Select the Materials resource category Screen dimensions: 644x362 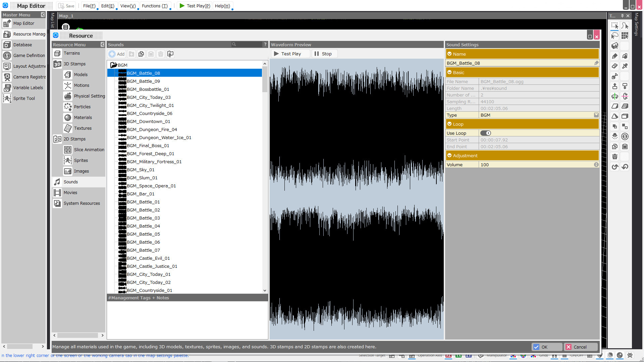83,117
